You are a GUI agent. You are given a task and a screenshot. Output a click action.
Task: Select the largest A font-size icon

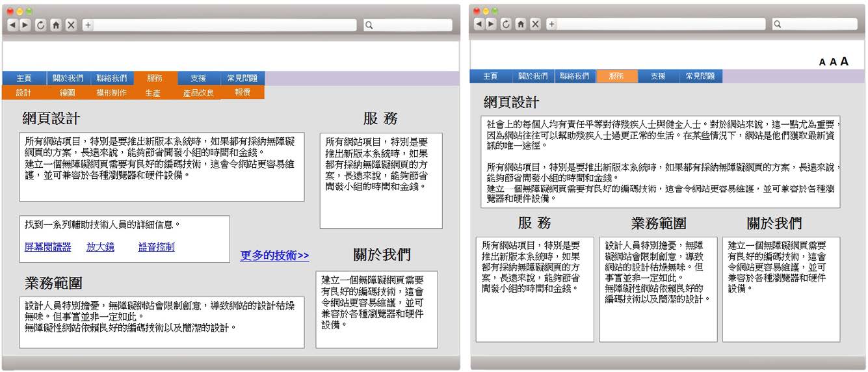coord(844,61)
